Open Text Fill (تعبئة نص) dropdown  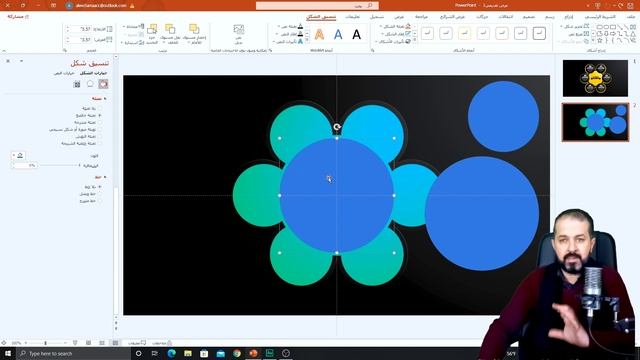[x=290, y=27]
